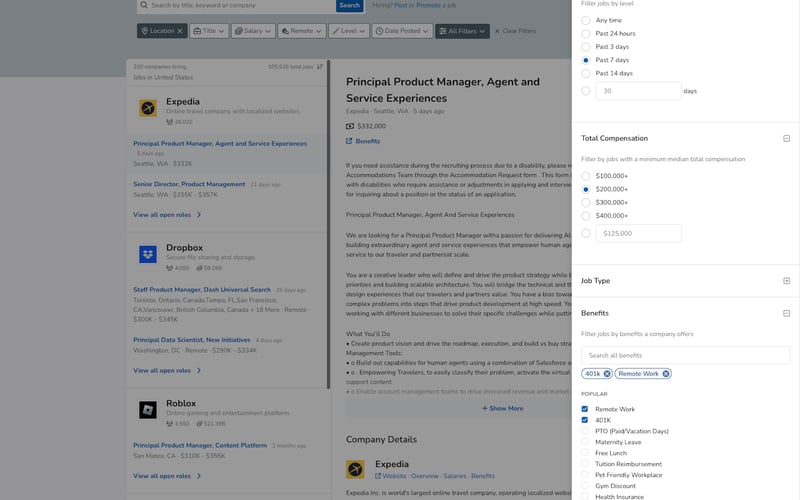Toggle the All Filters dropdown
The width and height of the screenshot is (800, 500).
point(462,31)
